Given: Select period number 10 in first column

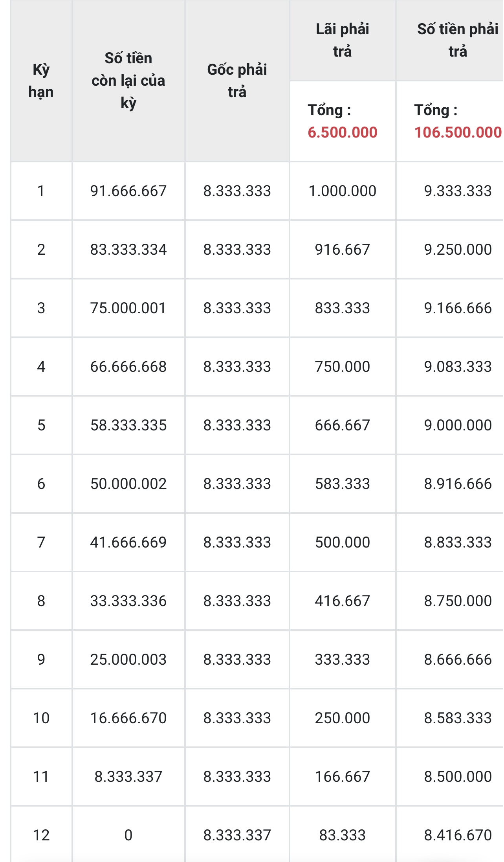Looking at the screenshot, I should click(41, 718).
